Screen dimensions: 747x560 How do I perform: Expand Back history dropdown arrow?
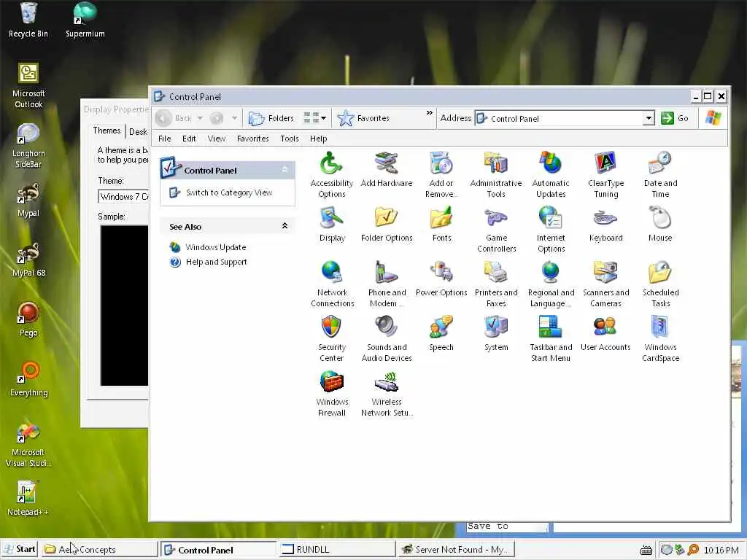pyautogui.click(x=200, y=118)
